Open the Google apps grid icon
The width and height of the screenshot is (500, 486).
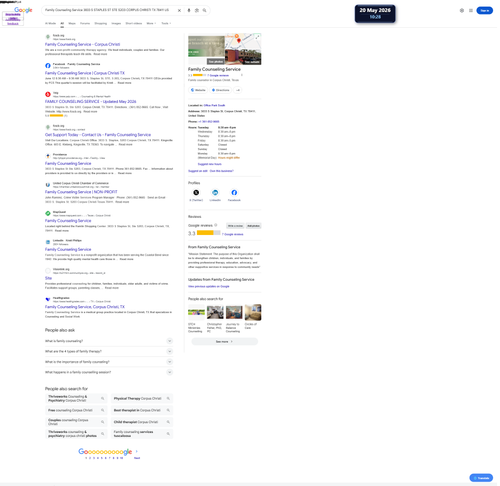pyautogui.click(x=471, y=11)
